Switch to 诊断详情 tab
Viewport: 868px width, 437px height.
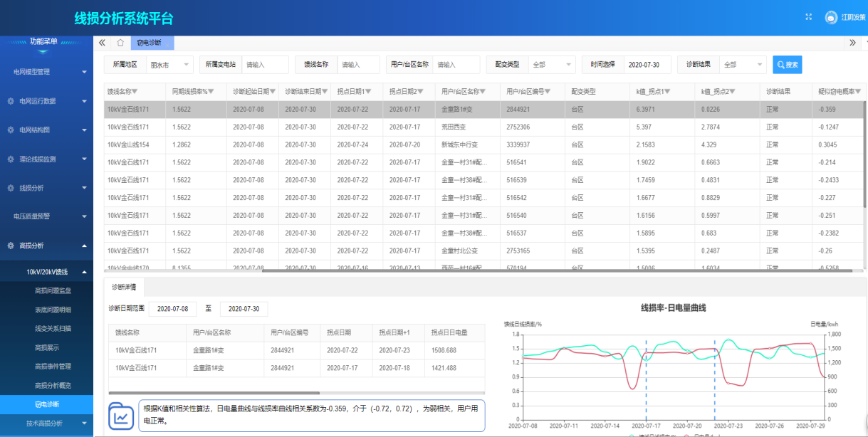click(125, 288)
